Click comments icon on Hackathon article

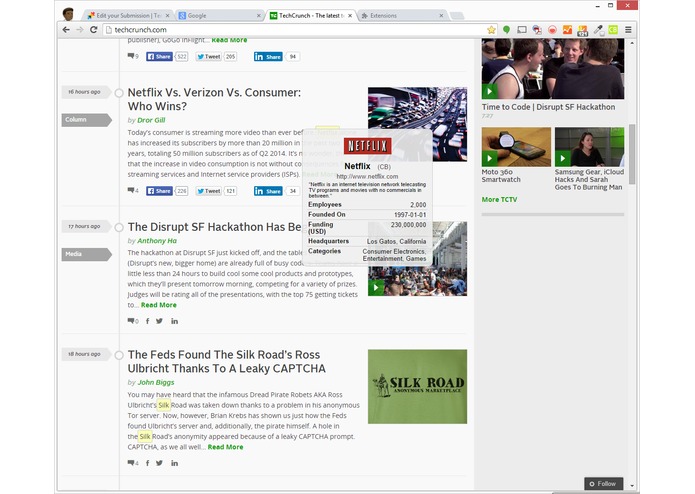(133, 321)
